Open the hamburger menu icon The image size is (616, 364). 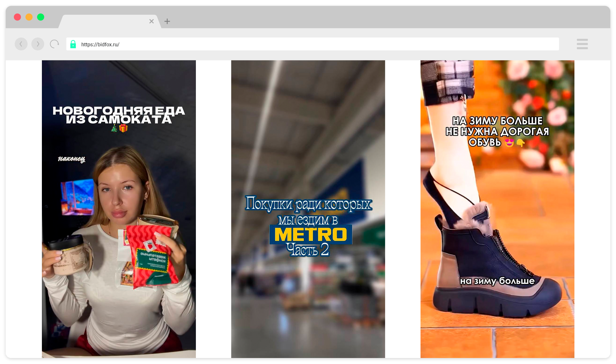pyautogui.click(x=582, y=44)
